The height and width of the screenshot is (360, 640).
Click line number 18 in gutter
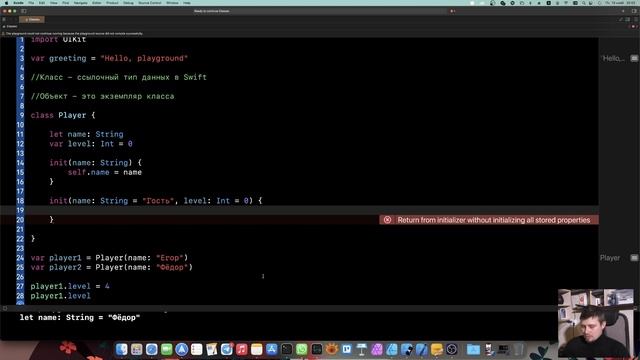(x=20, y=201)
